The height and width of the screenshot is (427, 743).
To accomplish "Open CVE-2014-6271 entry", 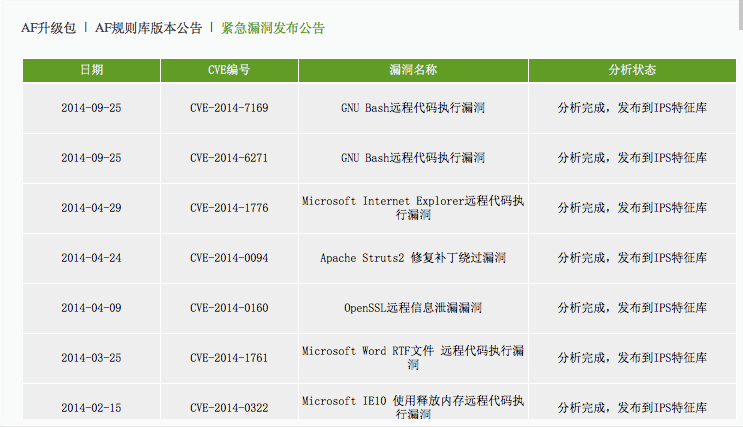I will click(229, 158).
